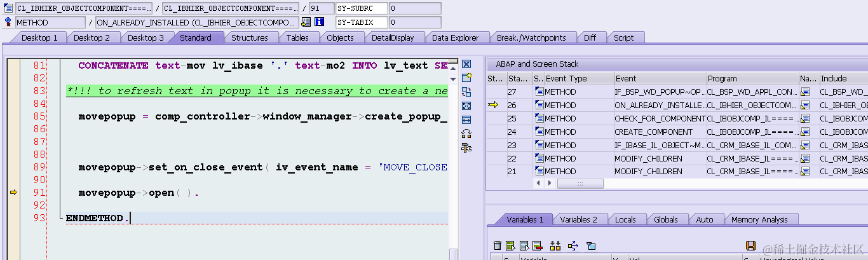Click the filter-style icon in Variables toolbar
This screenshot has height=260, width=868.
pyautogui.click(x=591, y=245)
